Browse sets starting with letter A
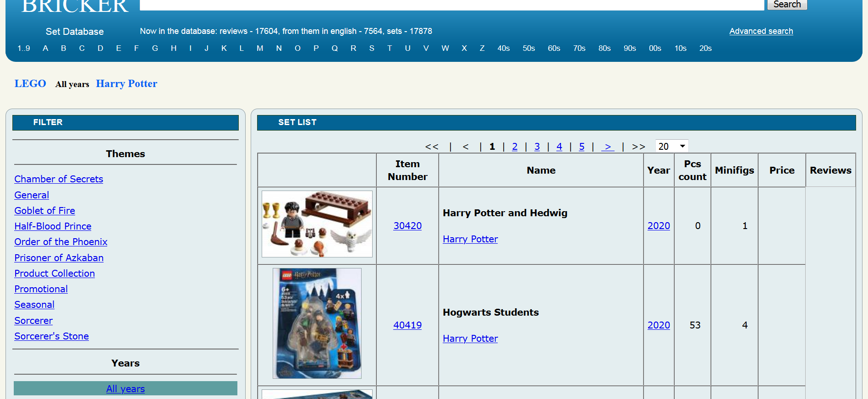This screenshot has height=399, width=868. (45, 48)
